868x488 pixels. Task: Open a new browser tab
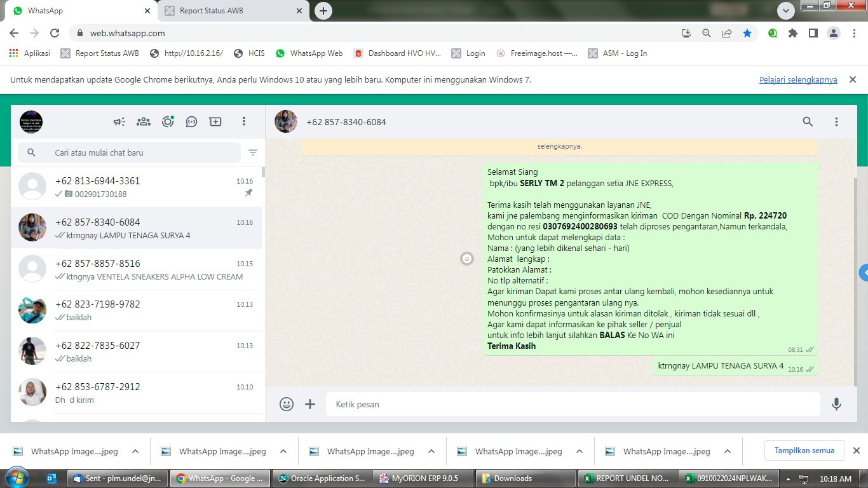coord(323,11)
